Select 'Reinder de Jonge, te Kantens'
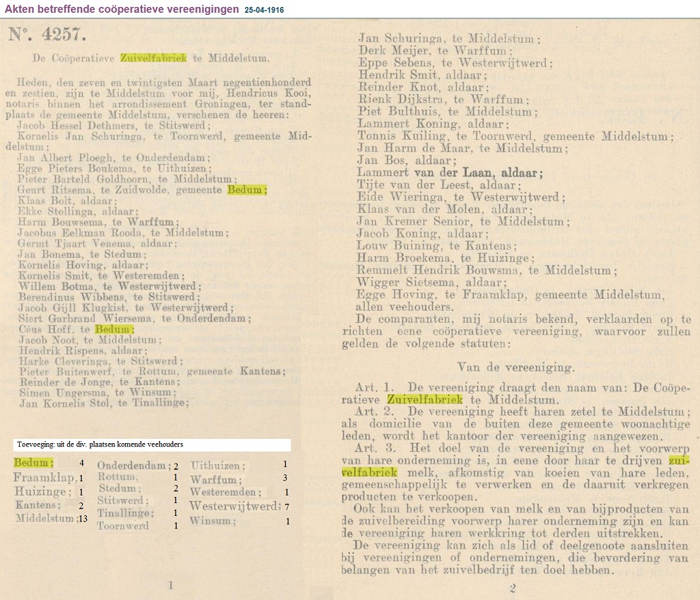Image resolution: width=700 pixels, height=600 pixels. [100, 382]
